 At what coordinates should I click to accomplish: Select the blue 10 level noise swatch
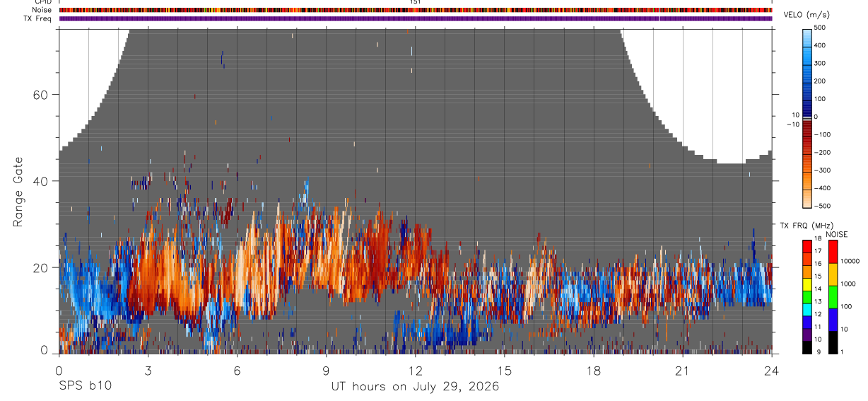[832, 320]
